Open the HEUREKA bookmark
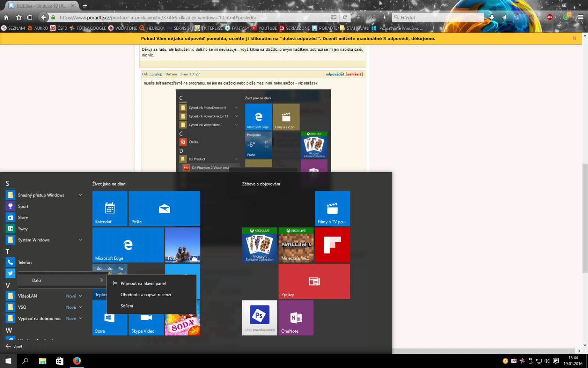The height and width of the screenshot is (368, 588). (152, 28)
